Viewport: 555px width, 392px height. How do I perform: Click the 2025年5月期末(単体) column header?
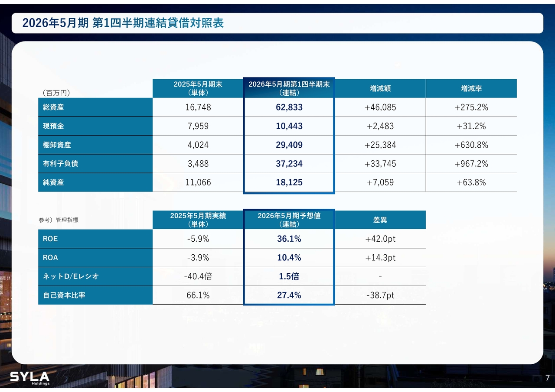(x=198, y=88)
